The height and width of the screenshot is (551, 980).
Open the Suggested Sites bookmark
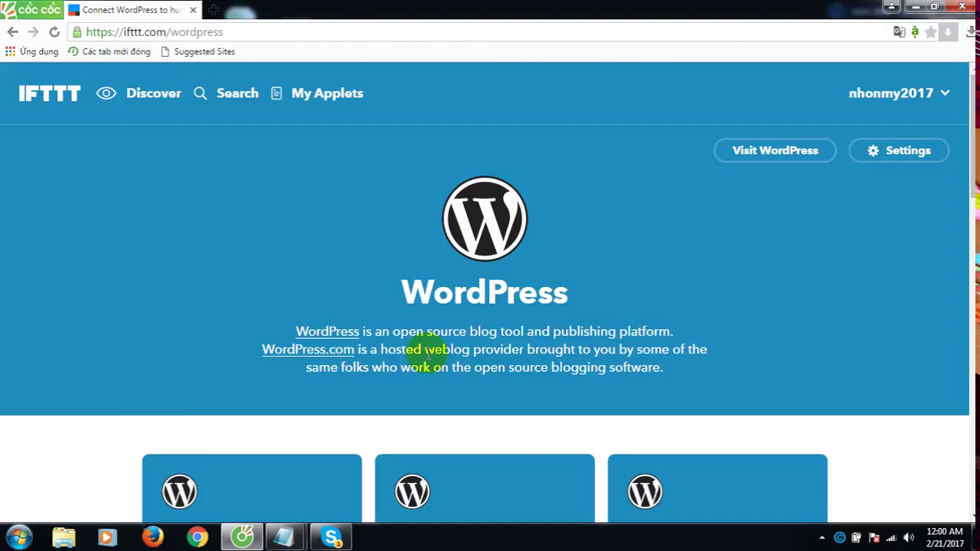point(198,51)
